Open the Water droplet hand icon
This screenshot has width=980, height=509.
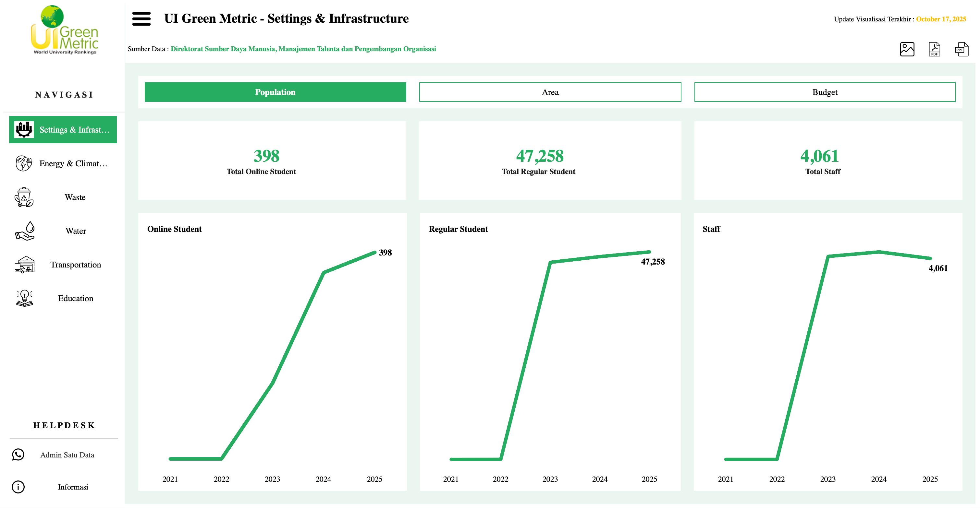coord(25,231)
